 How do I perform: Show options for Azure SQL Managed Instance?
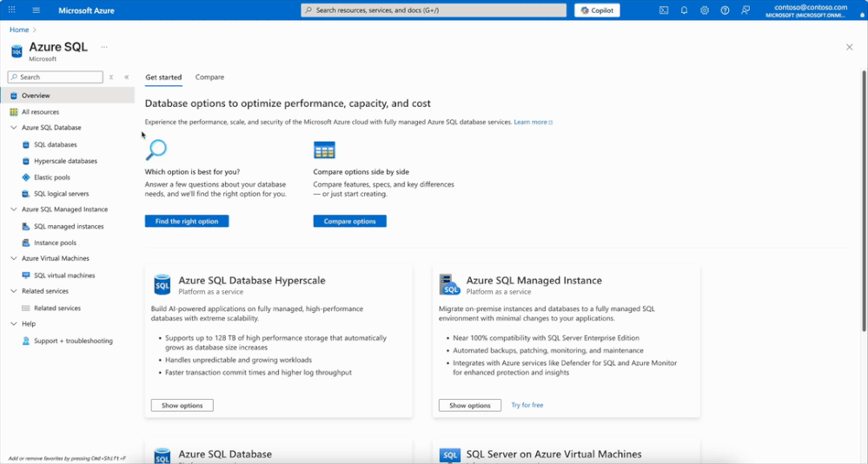coord(470,405)
